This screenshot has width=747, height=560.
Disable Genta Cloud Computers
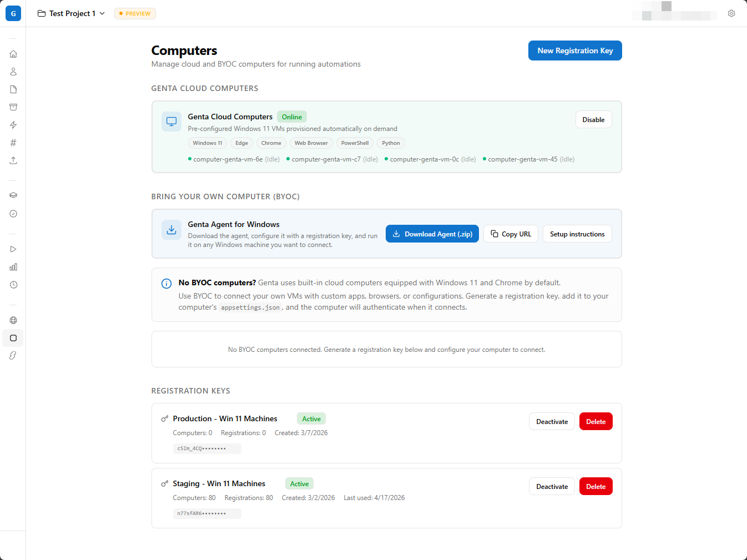point(593,120)
